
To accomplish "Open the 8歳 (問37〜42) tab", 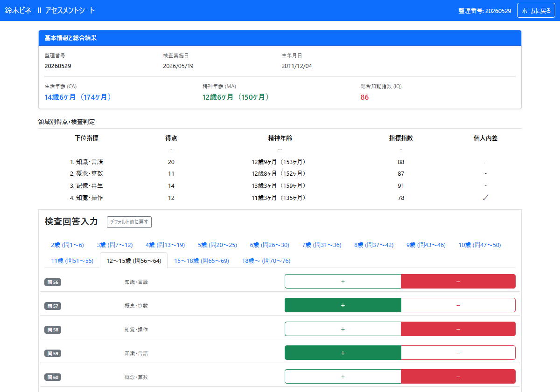I will tap(374, 245).
